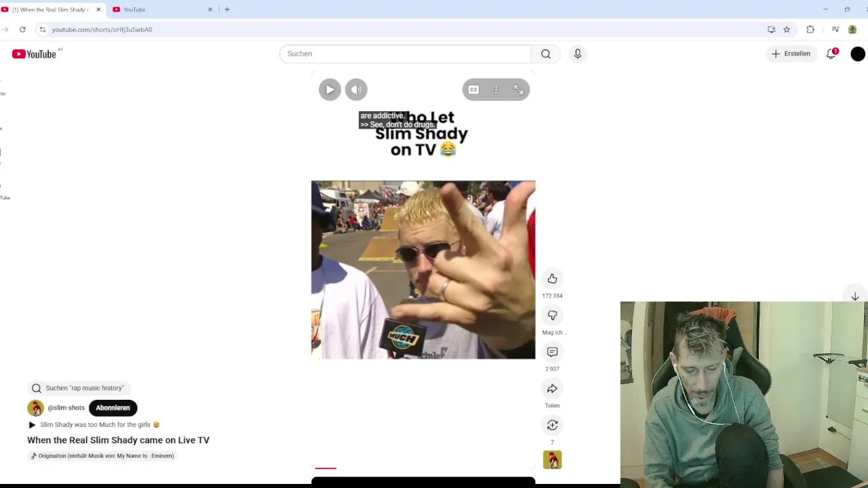Image resolution: width=868 pixels, height=488 pixels.
Task: Open a new browser tab
Action: click(227, 9)
